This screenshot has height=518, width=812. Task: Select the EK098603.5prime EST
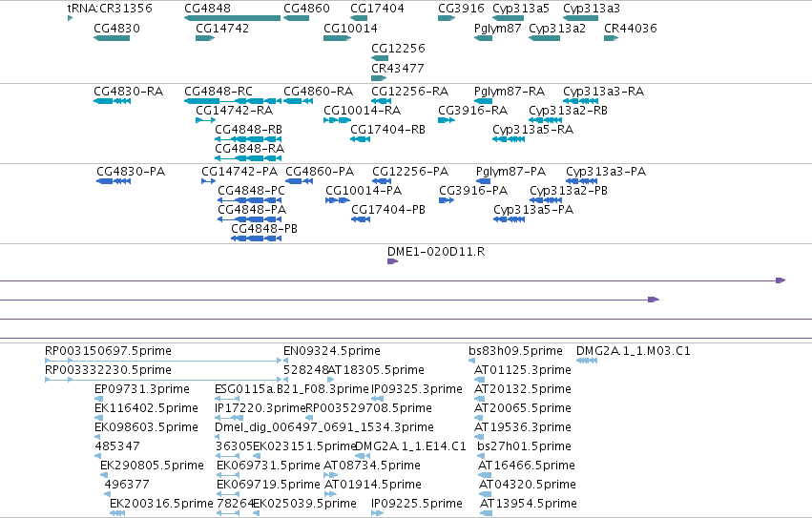[x=96, y=437]
